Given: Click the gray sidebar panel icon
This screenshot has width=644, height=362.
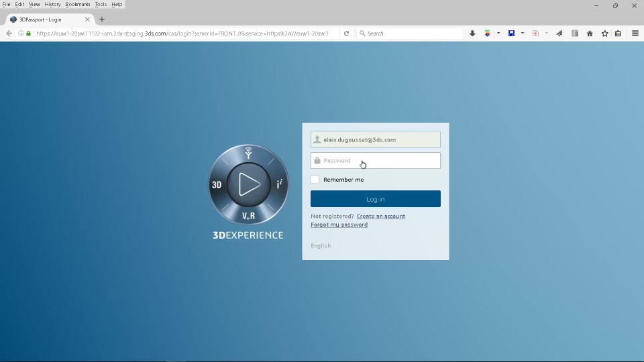Looking at the screenshot, I should point(575,34).
